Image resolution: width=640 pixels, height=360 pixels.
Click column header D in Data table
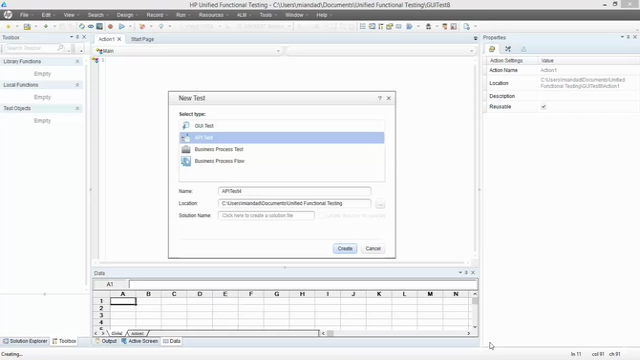(x=200, y=294)
